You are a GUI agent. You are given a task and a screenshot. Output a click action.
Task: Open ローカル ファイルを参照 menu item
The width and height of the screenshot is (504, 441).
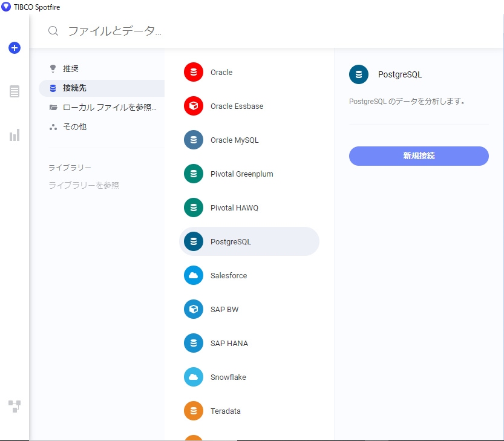(102, 107)
